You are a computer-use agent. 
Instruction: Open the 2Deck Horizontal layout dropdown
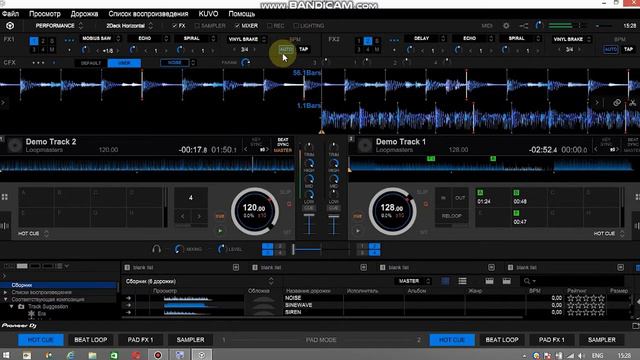129,26
